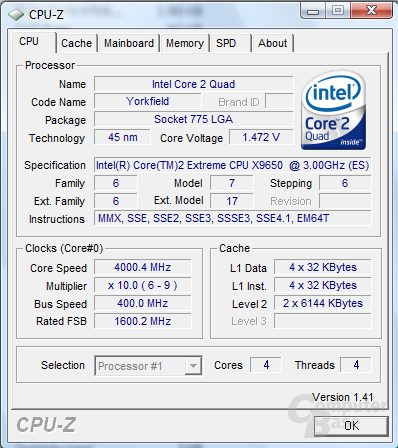
Task: Click the L1 Data cache value
Action: 323,267
